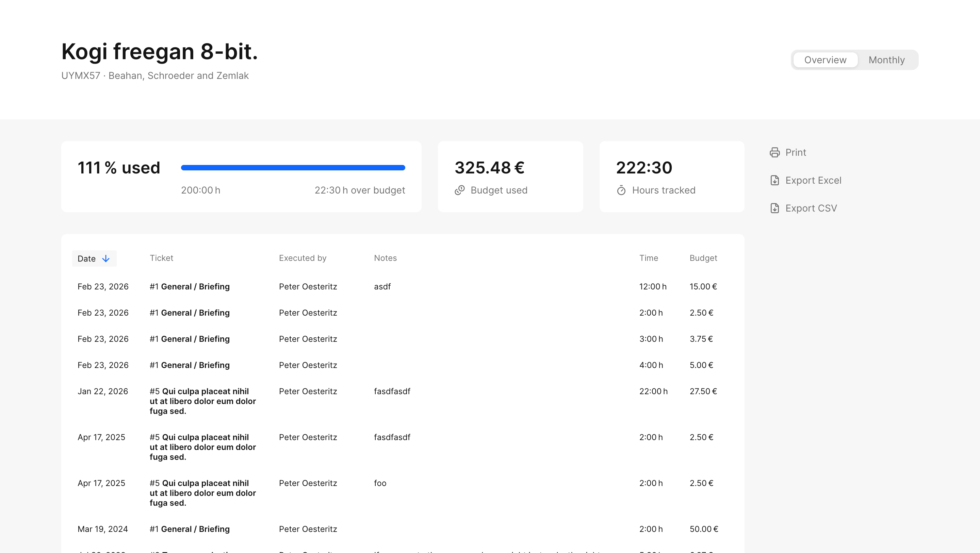This screenshot has width=980, height=553.
Task: Click the Date sort arrow icon
Action: (106, 258)
